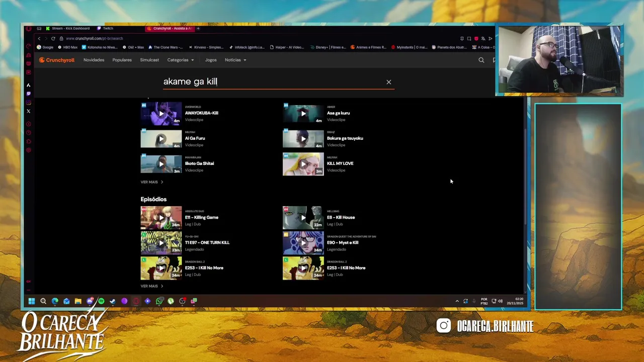The width and height of the screenshot is (644, 362).
Task: Reload the page with the refresh icon
Action: [x=53, y=38]
